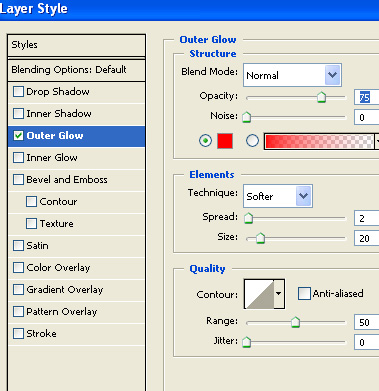Screen dimensions: 379x391
Task: Click the Spread value field showing 2
Action: click(367, 218)
